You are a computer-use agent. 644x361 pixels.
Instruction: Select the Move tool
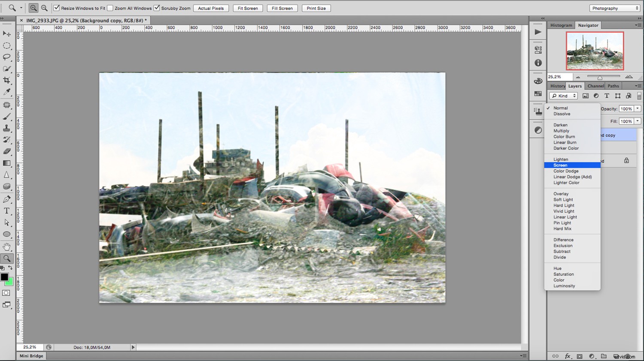point(7,34)
